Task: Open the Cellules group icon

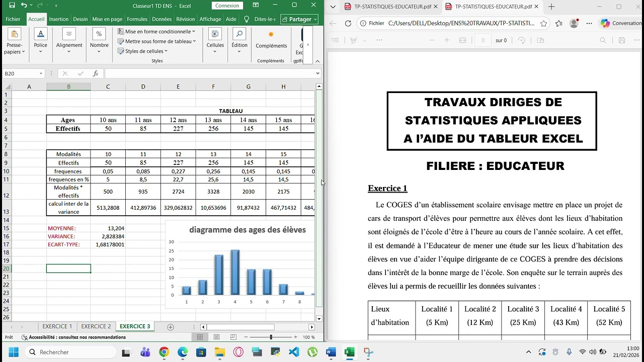Action: pos(215,35)
